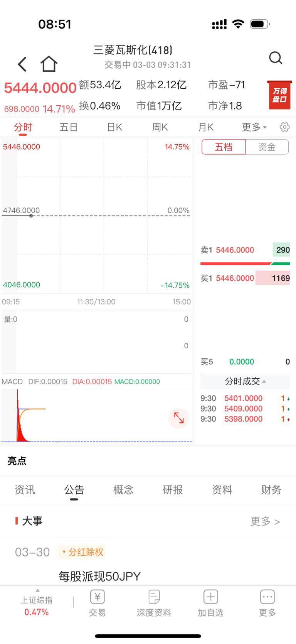The image size is (296, 644).
Task: Open the 研报 research tab
Action: click(x=173, y=490)
